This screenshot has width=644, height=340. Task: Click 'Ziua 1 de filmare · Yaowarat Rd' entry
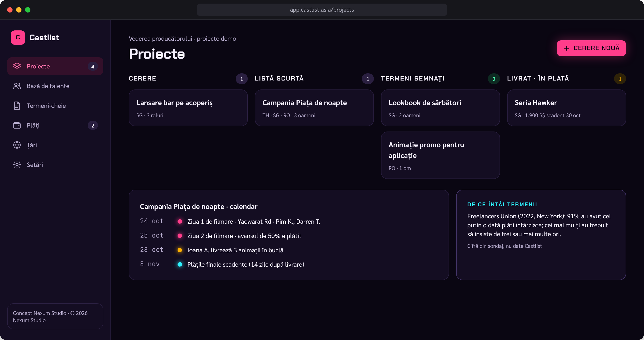point(254,221)
